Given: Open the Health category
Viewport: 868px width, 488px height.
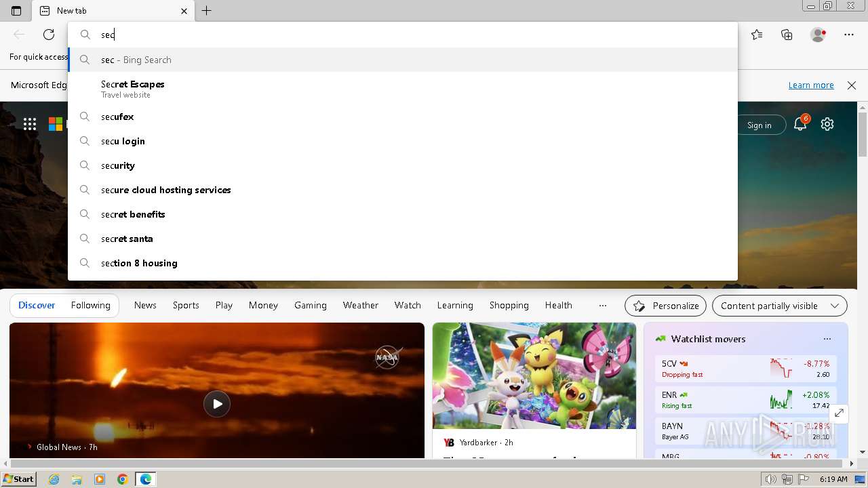Looking at the screenshot, I should [558, 305].
